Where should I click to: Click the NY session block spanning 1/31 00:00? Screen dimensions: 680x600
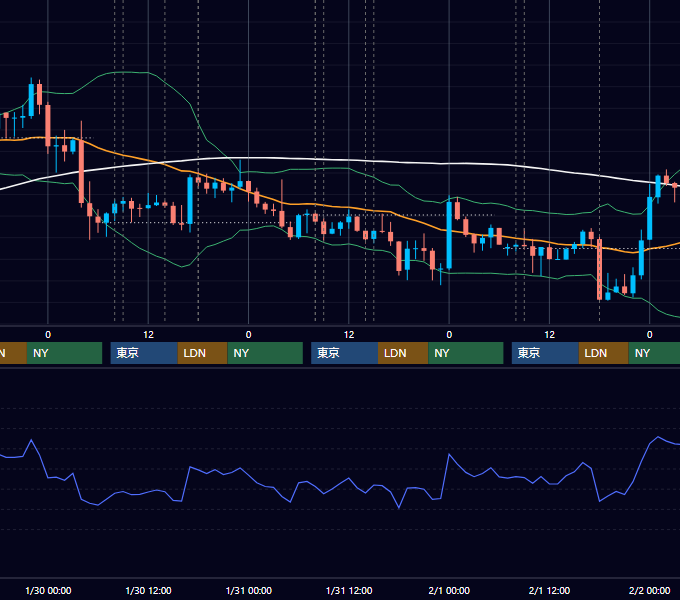(x=265, y=353)
